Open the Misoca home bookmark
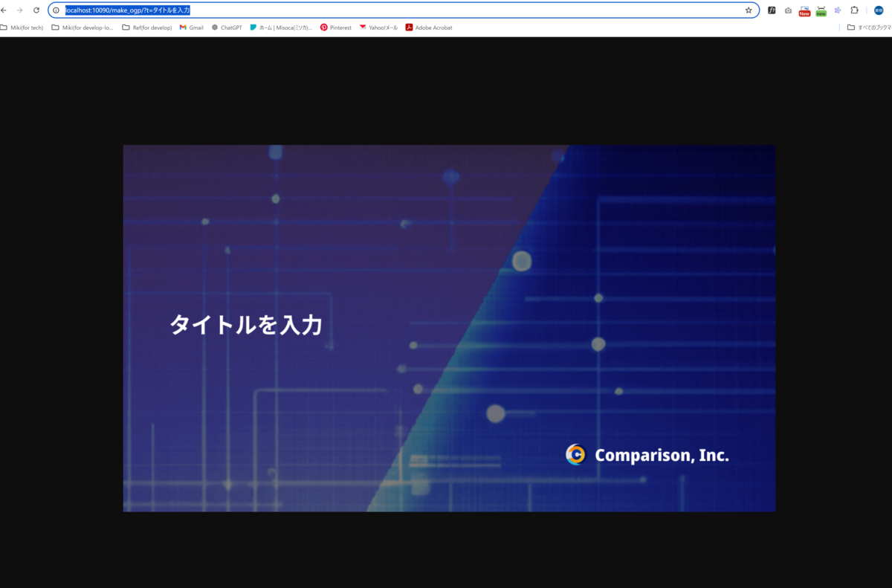 (282, 27)
